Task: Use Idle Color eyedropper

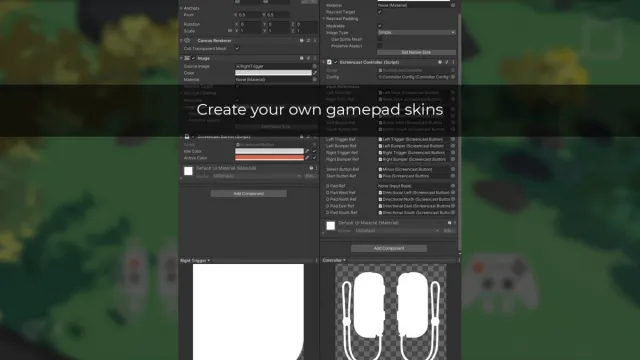Action: (307, 151)
